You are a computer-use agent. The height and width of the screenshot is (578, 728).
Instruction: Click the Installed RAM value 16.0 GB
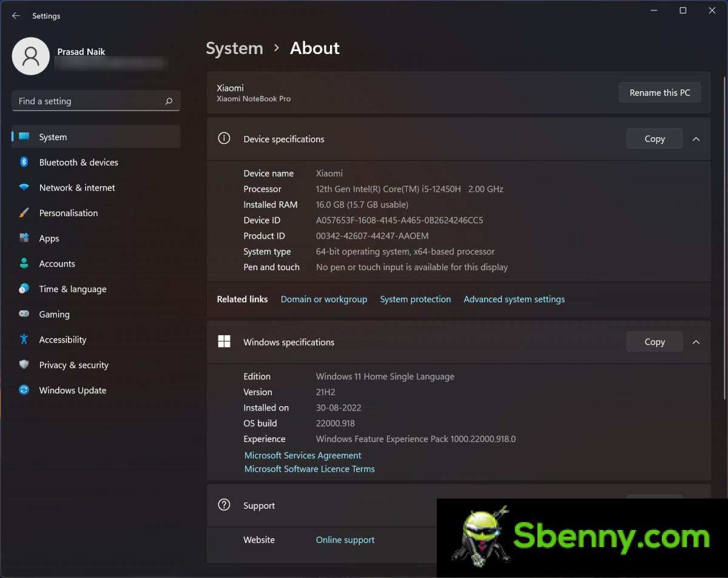click(362, 205)
